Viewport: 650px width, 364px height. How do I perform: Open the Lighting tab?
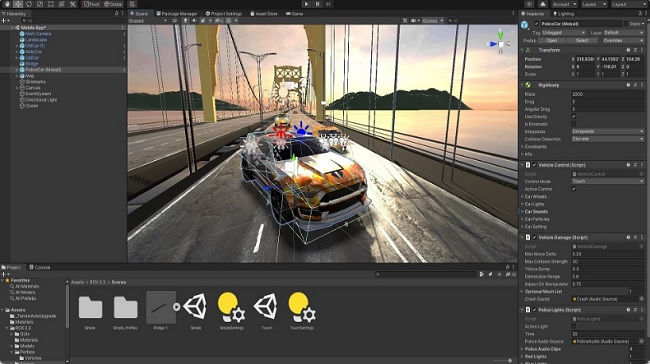pos(563,14)
